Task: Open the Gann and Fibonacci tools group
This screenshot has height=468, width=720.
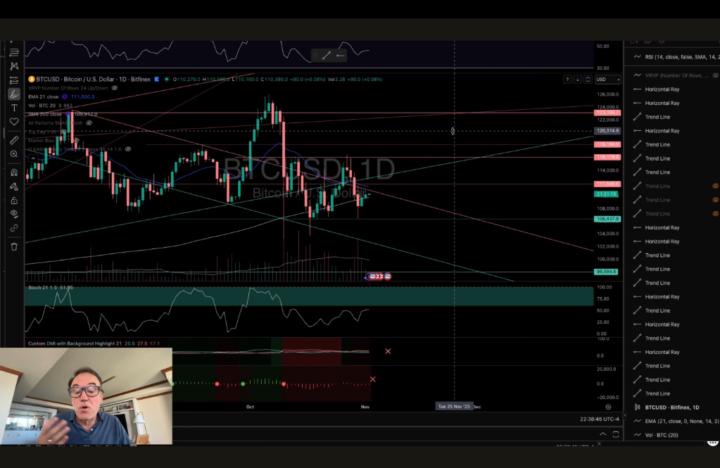Action: (x=14, y=52)
